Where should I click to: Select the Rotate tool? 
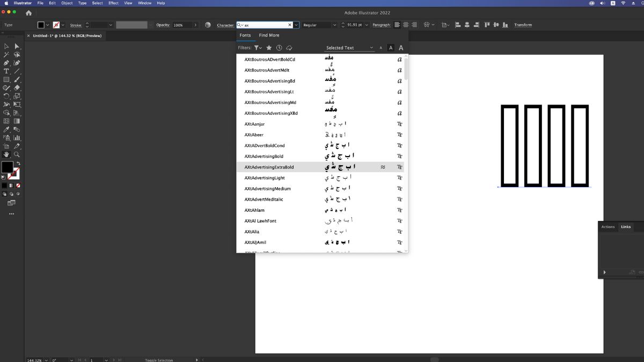point(6,96)
